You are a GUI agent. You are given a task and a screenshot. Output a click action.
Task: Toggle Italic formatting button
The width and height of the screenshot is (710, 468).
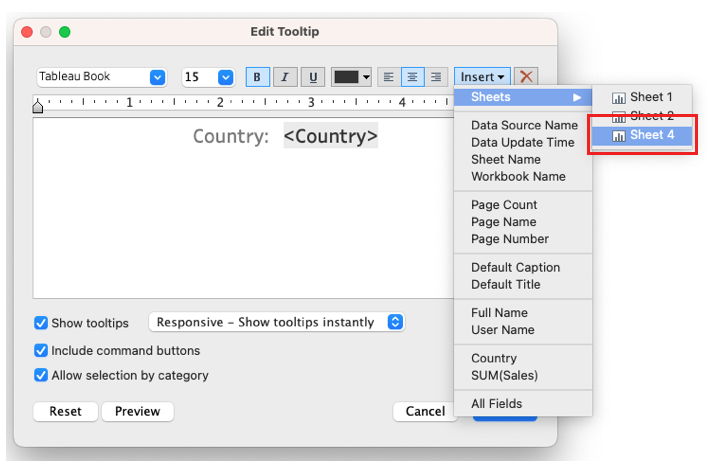285,77
